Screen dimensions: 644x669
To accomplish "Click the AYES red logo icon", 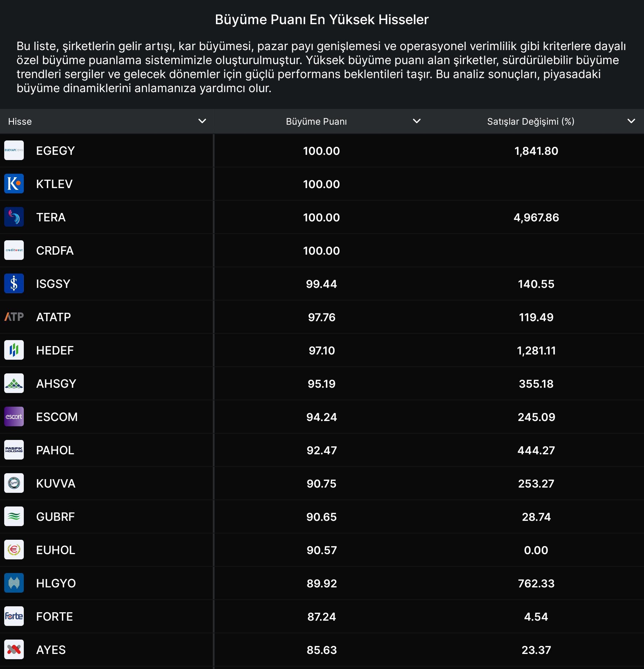I will click(x=14, y=649).
